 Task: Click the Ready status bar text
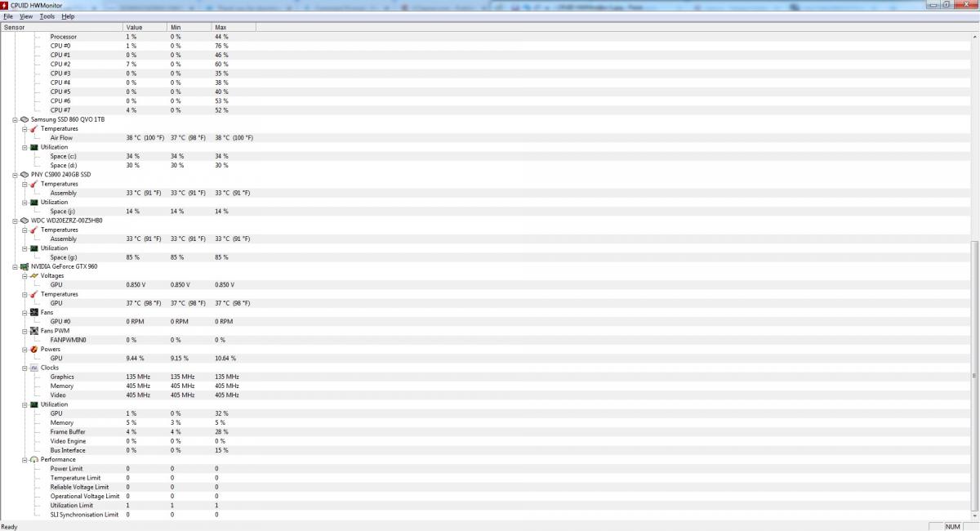click(x=9, y=527)
